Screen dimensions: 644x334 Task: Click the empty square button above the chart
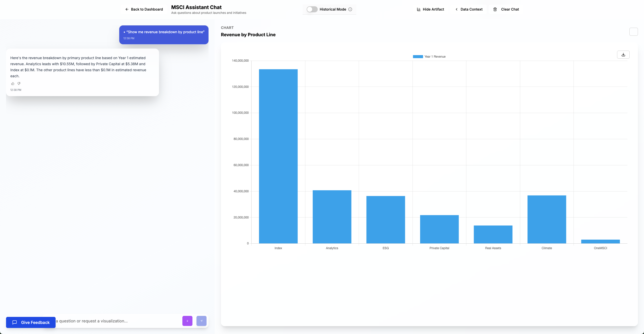coord(634,32)
